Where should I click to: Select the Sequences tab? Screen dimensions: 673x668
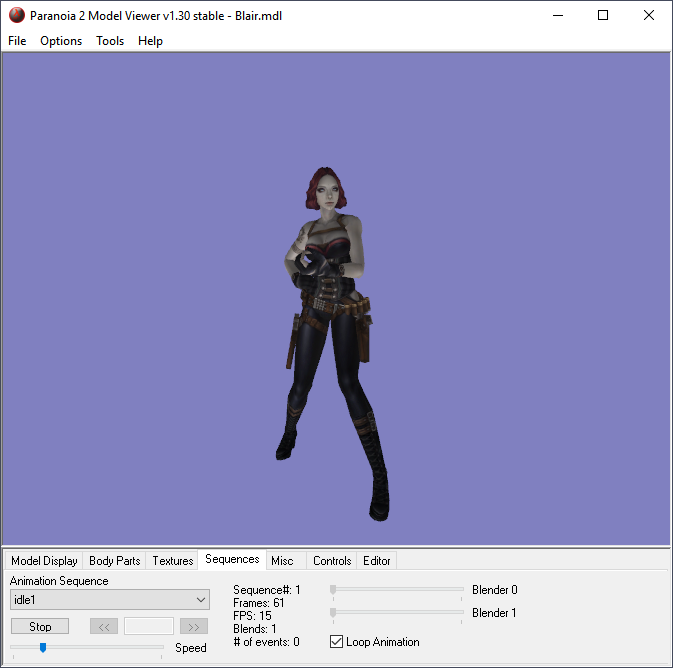coord(232,559)
